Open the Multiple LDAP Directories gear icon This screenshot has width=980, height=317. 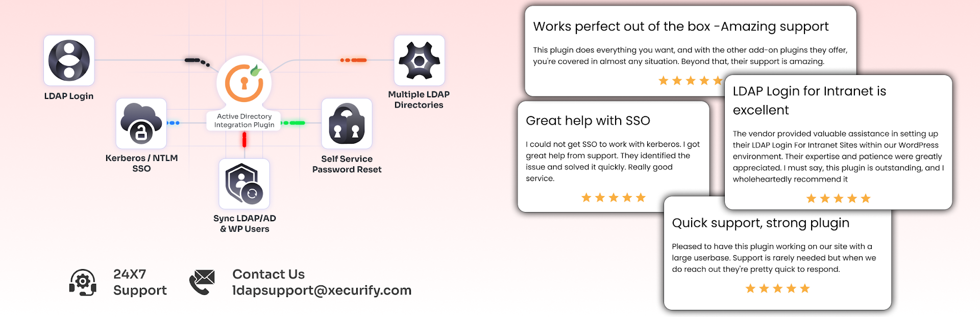coord(419,60)
